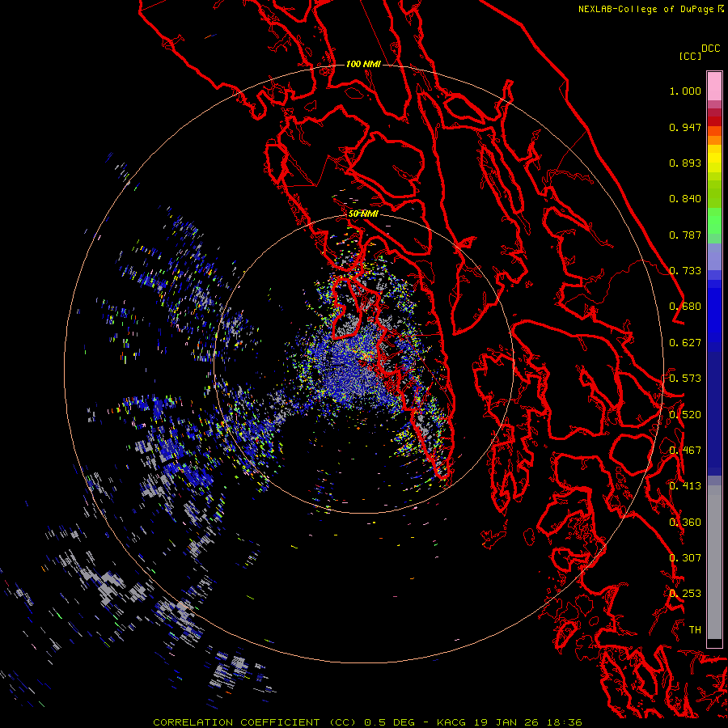Click the pink swatch at the scale top
728x728 pixels.
[714, 86]
